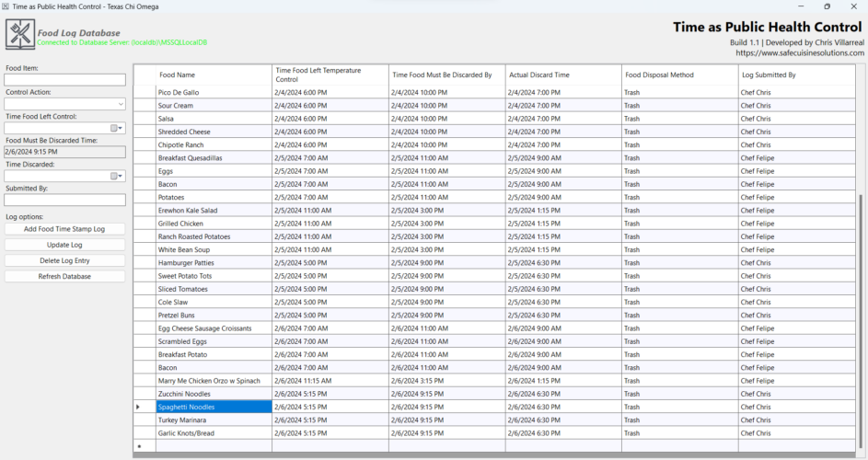
Task: Select the Turkey Marinara food name cell
Action: tap(214, 420)
